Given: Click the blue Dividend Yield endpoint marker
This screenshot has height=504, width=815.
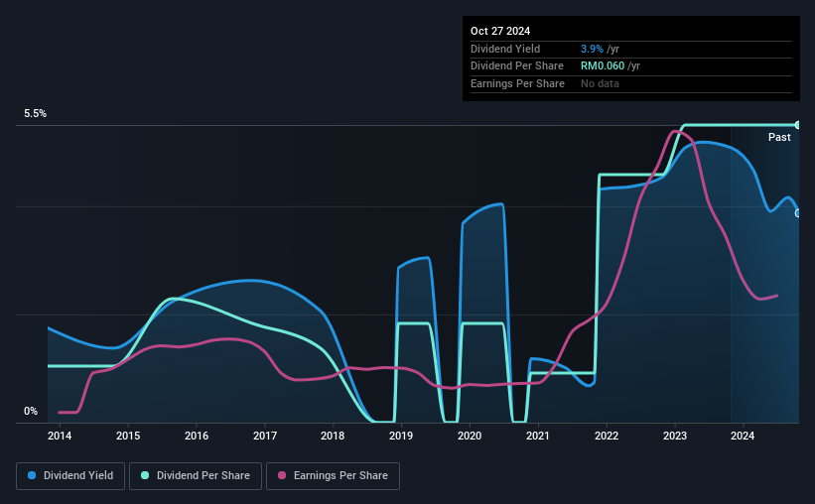Looking at the screenshot, I should pyautogui.click(x=797, y=213).
